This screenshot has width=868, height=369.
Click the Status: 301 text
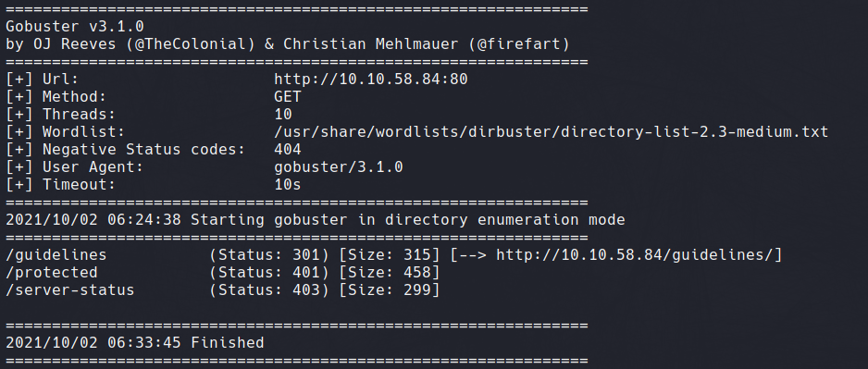tap(269, 255)
